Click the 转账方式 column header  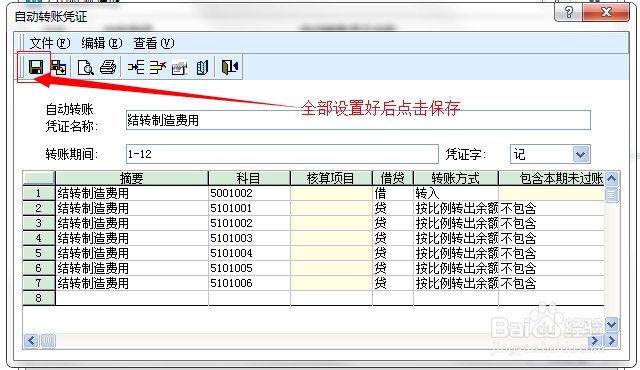coord(456,178)
